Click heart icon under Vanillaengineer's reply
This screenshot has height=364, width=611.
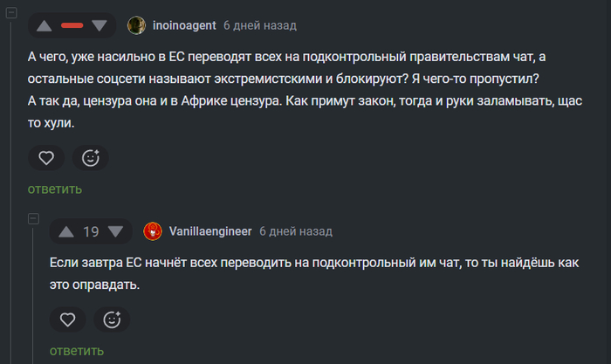67,320
